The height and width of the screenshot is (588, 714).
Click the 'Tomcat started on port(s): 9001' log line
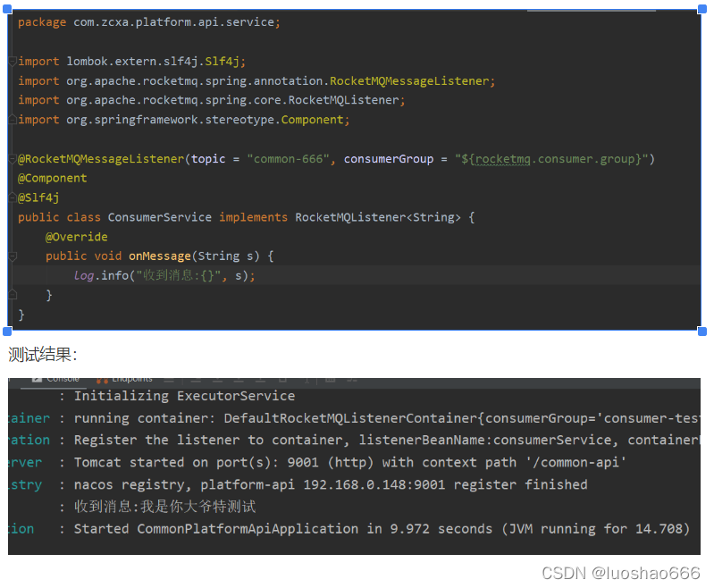click(350, 463)
